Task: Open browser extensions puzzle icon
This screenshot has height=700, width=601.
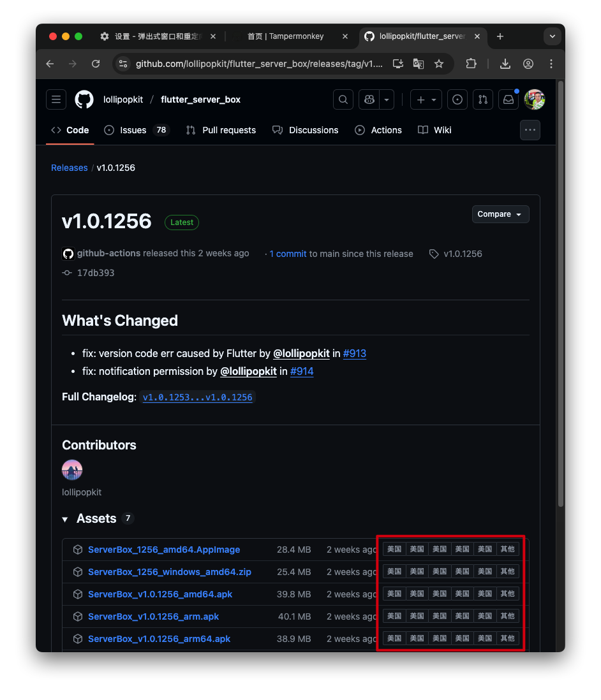Action: [x=471, y=64]
